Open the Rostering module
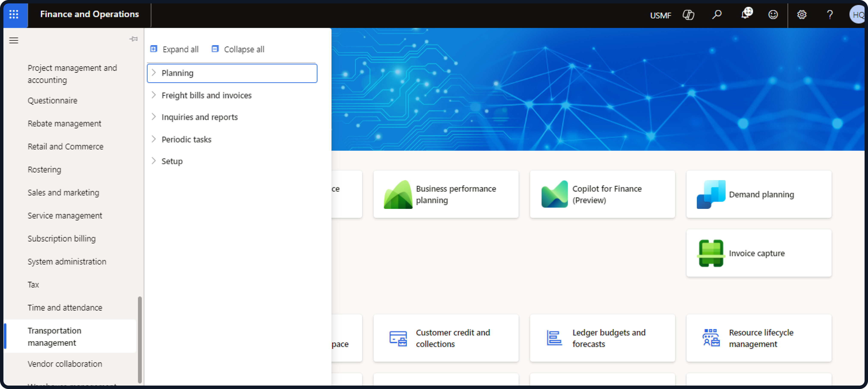The image size is (868, 389). (44, 169)
